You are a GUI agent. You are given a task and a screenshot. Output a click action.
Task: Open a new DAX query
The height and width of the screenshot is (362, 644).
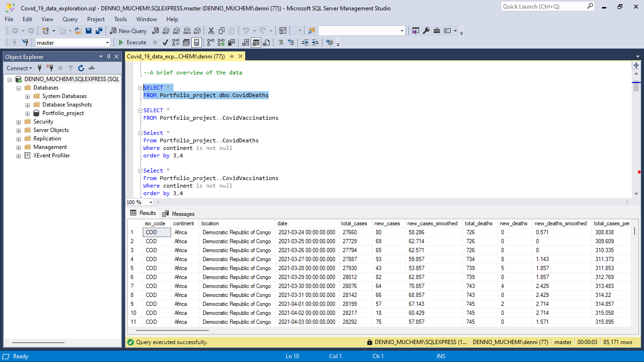pyautogui.click(x=197, y=31)
